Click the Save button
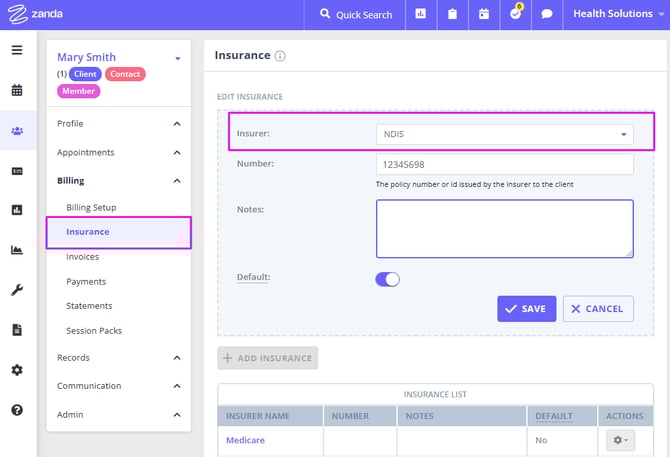This screenshot has width=670, height=457. pyautogui.click(x=526, y=309)
